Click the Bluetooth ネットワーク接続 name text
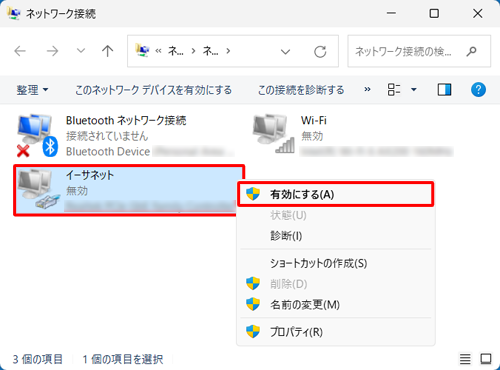This screenshot has width=500, height=370. tap(126, 120)
